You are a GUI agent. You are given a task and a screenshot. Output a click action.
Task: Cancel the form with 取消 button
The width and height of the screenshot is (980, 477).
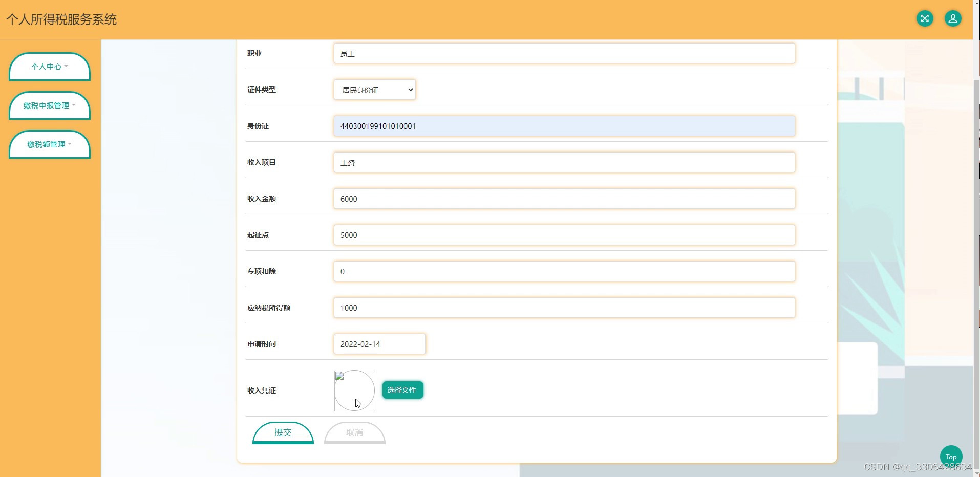[355, 433]
